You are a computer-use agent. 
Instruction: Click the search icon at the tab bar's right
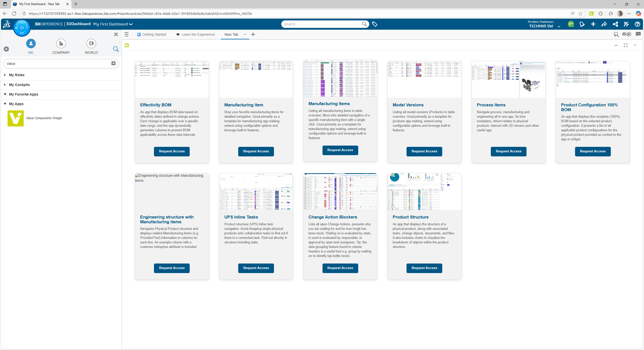click(616, 34)
